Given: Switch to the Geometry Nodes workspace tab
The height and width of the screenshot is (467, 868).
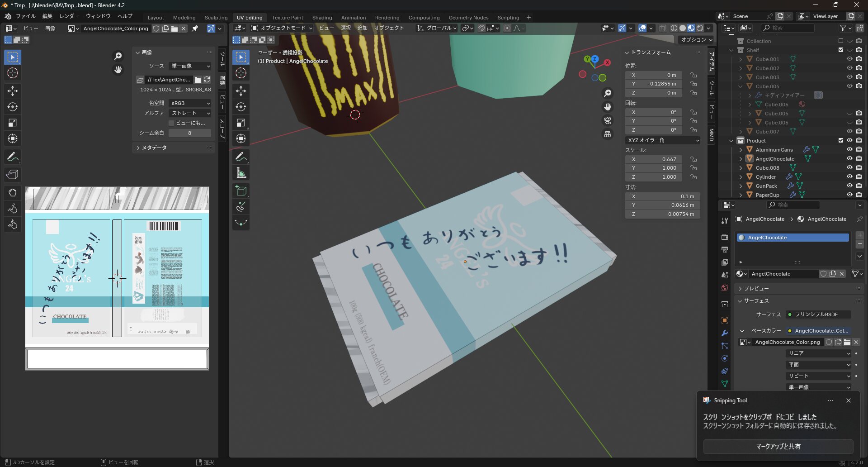Looking at the screenshot, I should (x=468, y=18).
